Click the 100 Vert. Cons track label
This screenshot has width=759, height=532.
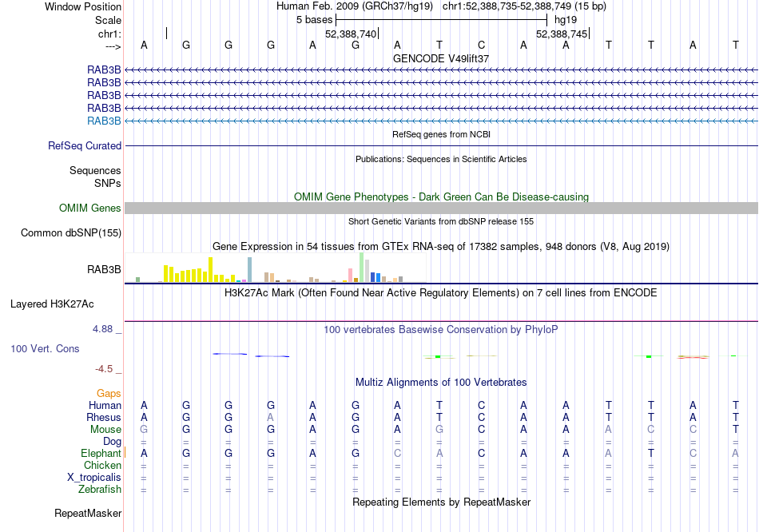point(45,349)
